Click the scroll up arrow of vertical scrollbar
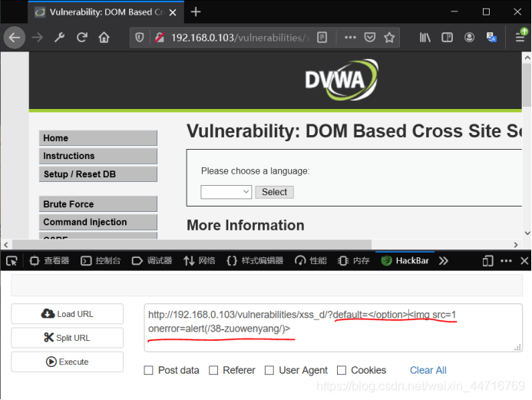Image resolution: width=532 pixels, height=400 pixels. pos(527,58)
